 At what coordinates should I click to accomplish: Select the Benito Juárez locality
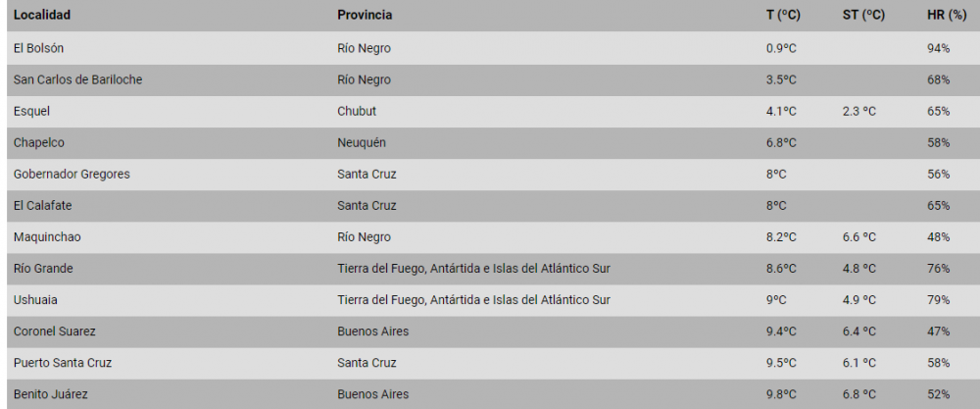coord(50,394)
